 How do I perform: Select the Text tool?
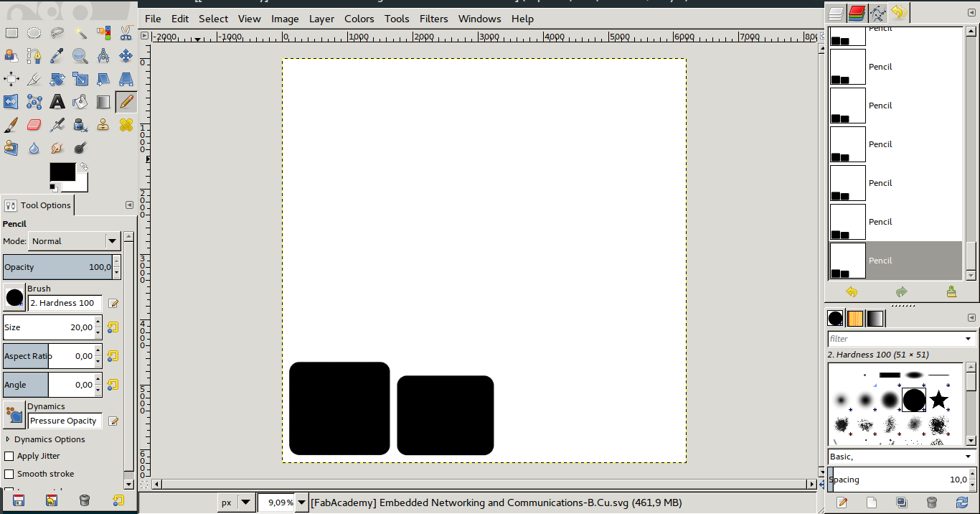(57, 102)
